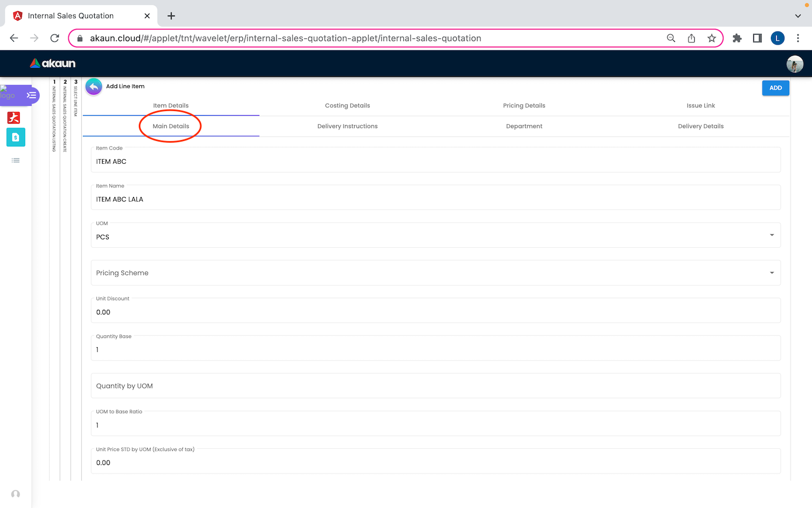The width and height of the screenshot is (812, 508).
Task: Toggle the purple sidebar menu icon
Action: tap(32, 95)
